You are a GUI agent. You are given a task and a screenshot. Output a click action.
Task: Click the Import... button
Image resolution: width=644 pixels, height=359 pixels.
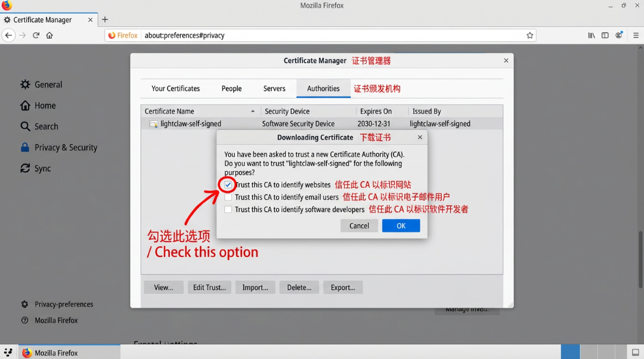(255, 287)
